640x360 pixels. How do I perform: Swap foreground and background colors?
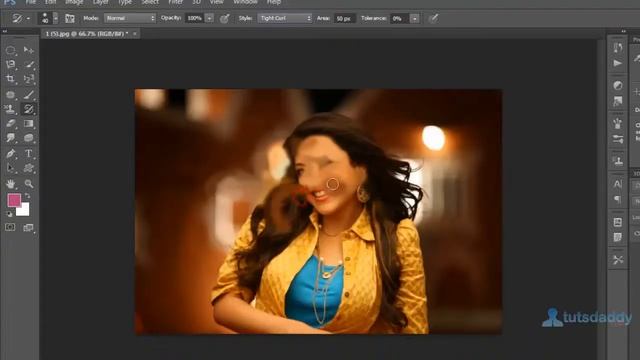pos(27,196)
